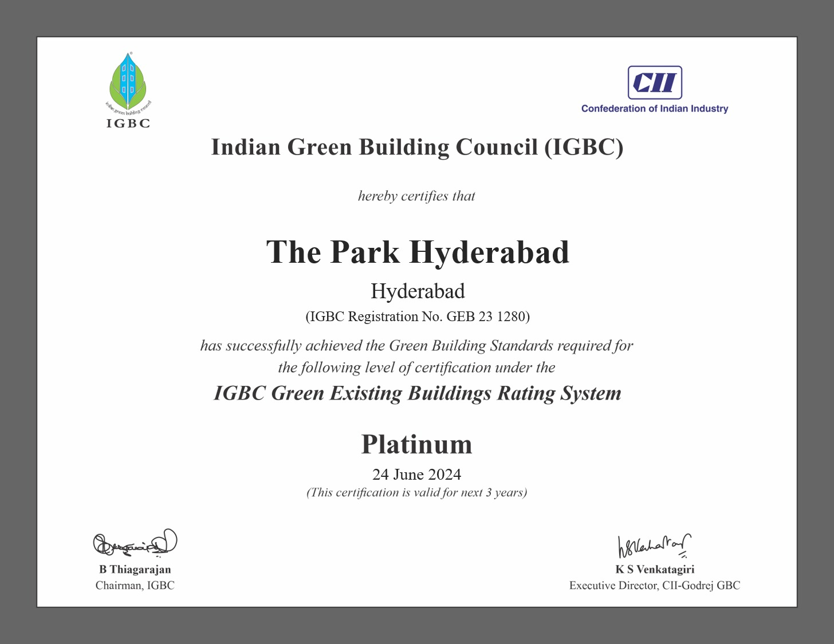The height and width of the screenshot is (644, 834).
Task: Click the CII logo emblem
Action: [x=655, y=82]
